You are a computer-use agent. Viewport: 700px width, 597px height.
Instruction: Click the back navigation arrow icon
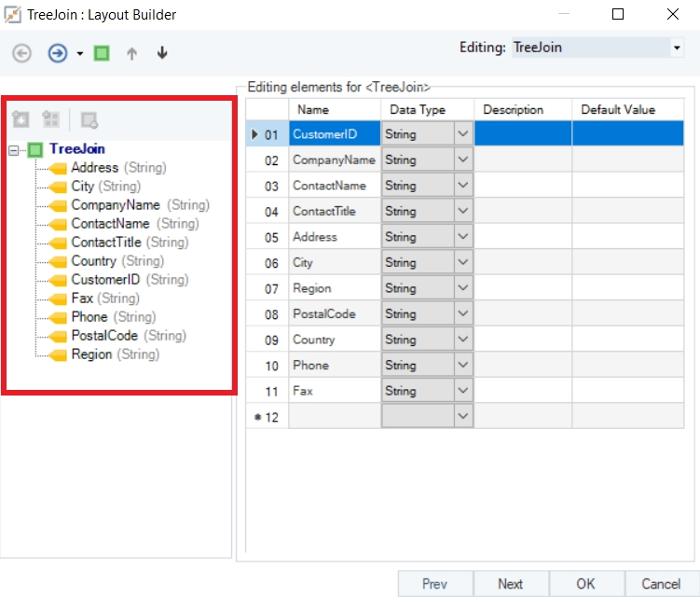[22, 53]
